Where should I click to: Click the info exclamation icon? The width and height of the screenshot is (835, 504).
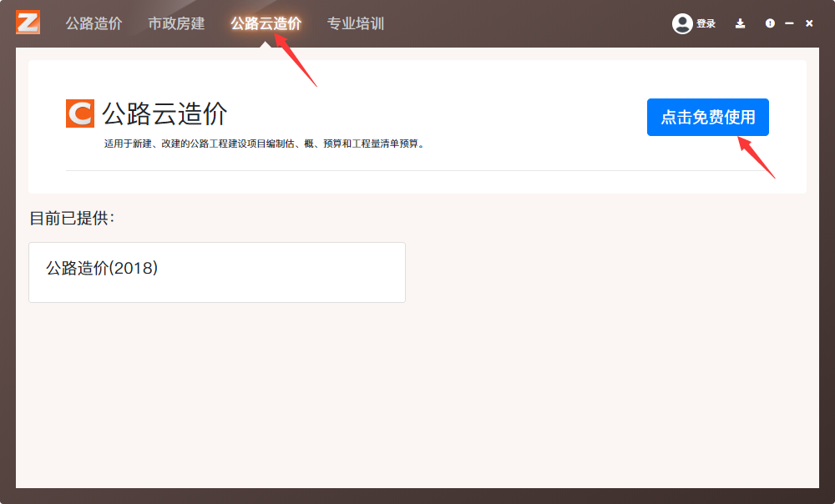coord(770,23)
